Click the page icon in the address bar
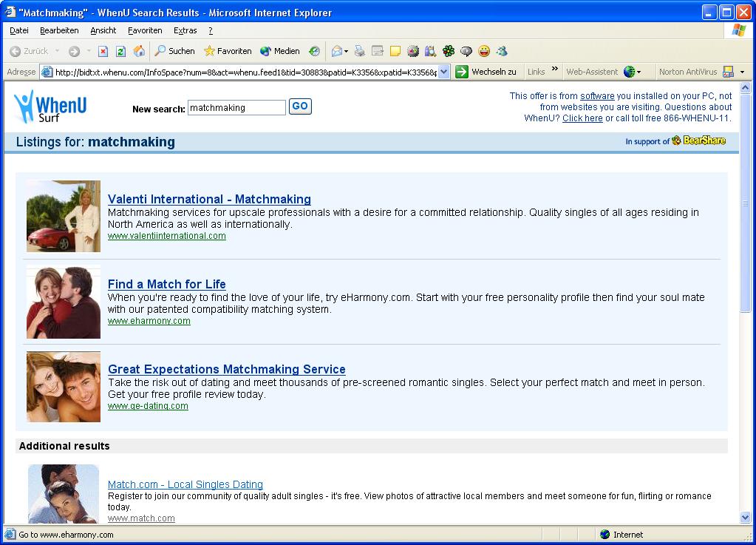 [47, 72]
